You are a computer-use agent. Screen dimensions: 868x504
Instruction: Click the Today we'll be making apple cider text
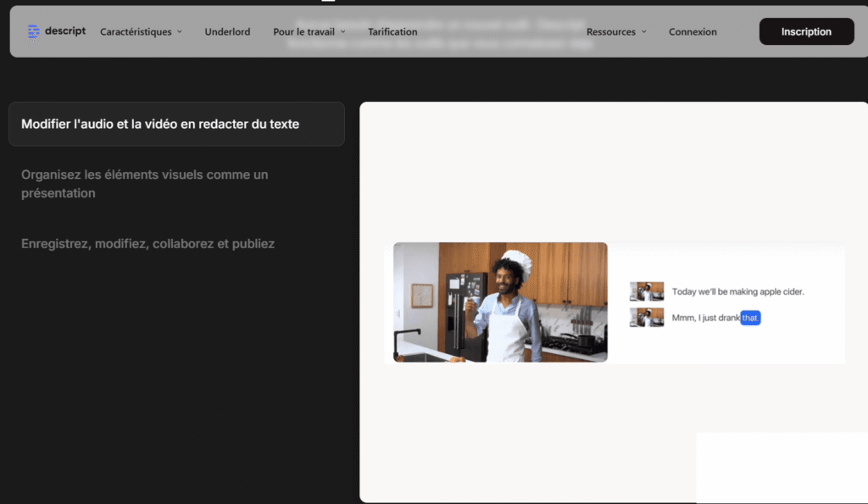coord(737,291)
